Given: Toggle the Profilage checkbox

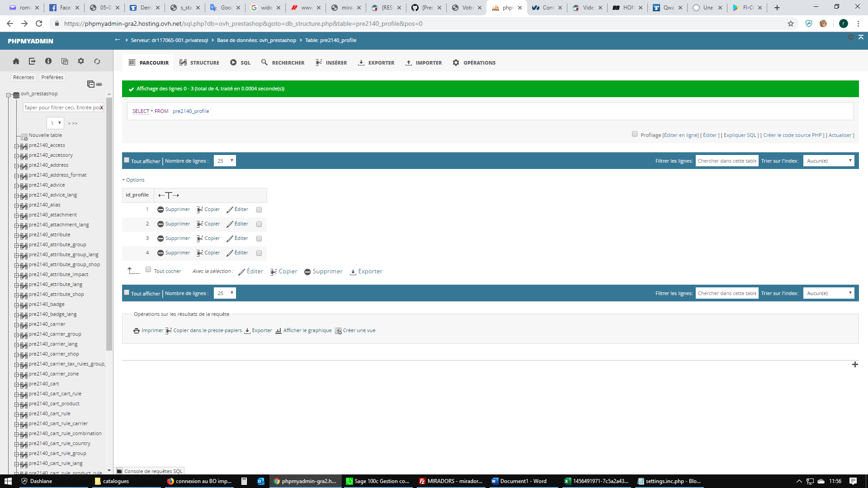Looking at the screenshot, I should tap(635, 134).
